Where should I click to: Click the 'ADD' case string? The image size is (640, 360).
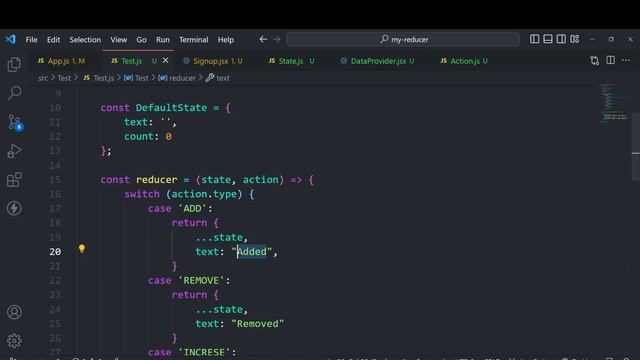tap(192, 209)
